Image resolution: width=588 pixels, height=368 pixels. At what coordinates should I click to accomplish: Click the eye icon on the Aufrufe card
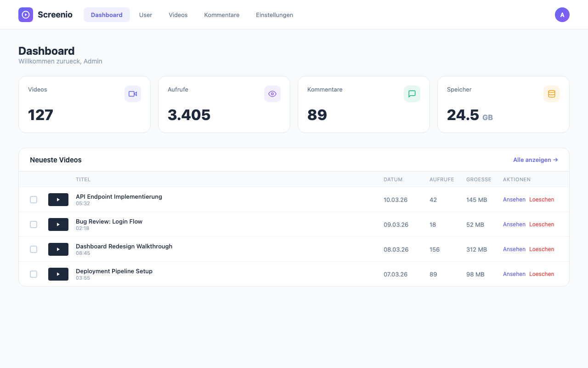272,94
